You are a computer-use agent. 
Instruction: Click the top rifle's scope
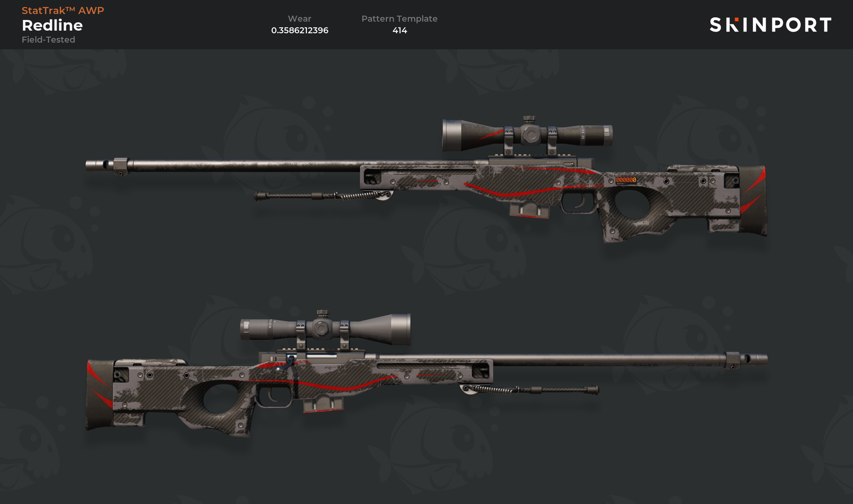527,134
